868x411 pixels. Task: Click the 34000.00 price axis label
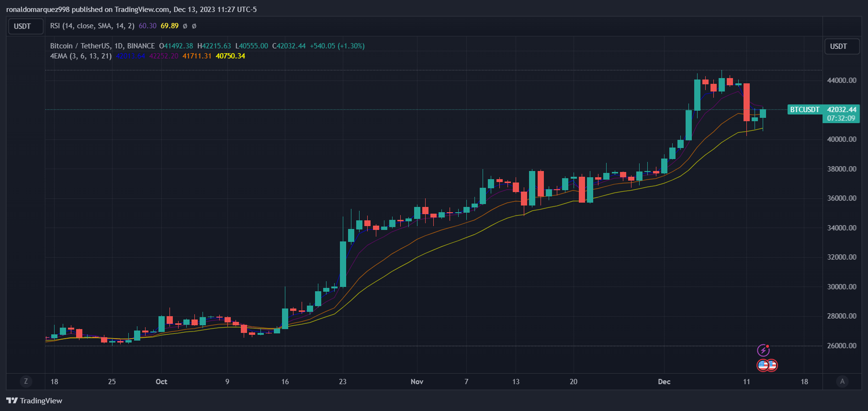842,228
